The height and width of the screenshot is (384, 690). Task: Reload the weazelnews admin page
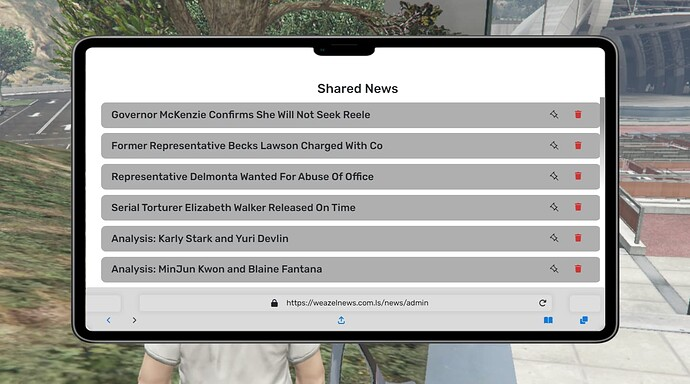[543, 303]
